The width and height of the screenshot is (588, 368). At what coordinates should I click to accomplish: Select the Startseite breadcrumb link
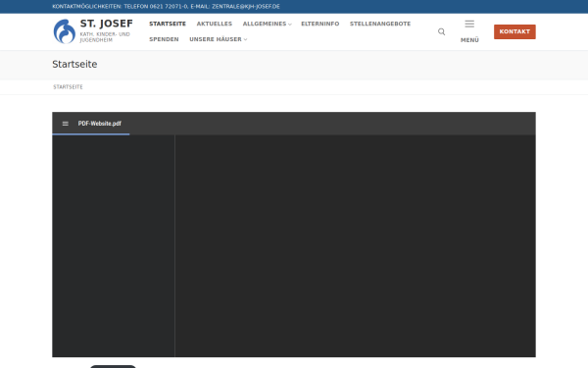[68, 87]
